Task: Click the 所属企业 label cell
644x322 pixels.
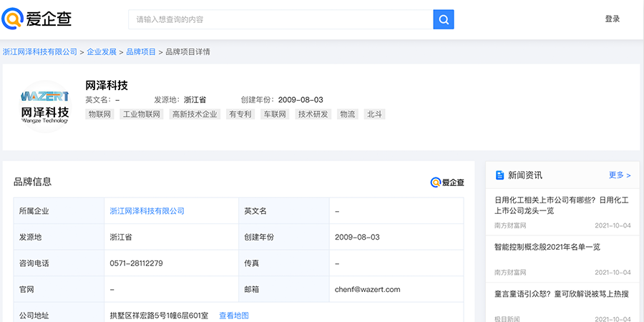Action: (x=59, y=211)
